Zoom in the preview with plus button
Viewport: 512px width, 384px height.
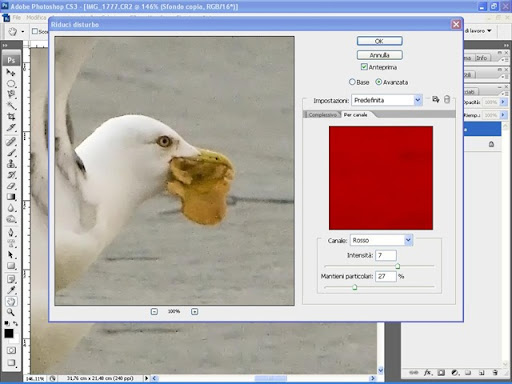click(195, 312)
